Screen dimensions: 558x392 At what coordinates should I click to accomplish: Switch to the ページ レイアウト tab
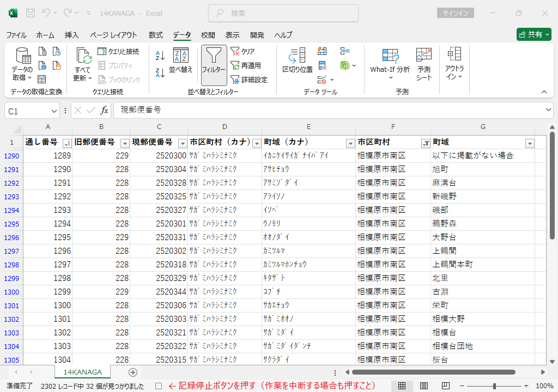pos(113,35)
